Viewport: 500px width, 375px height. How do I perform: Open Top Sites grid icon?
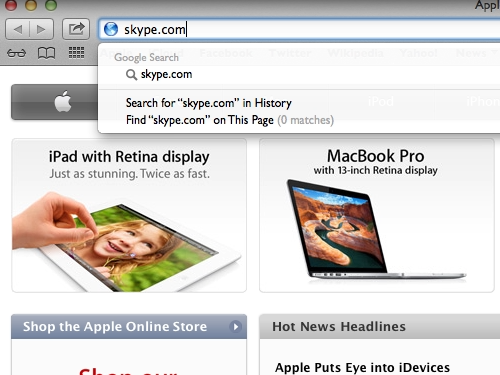76,53
